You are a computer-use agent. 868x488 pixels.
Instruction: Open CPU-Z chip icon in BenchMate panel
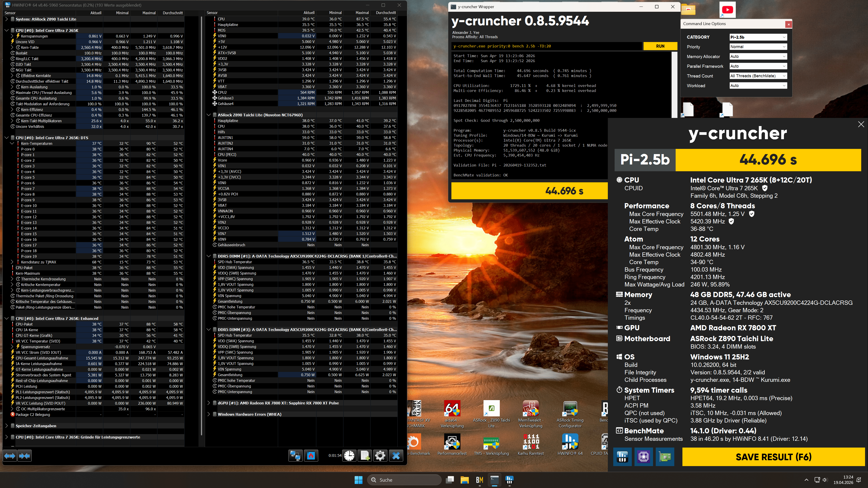coord(643,457)
